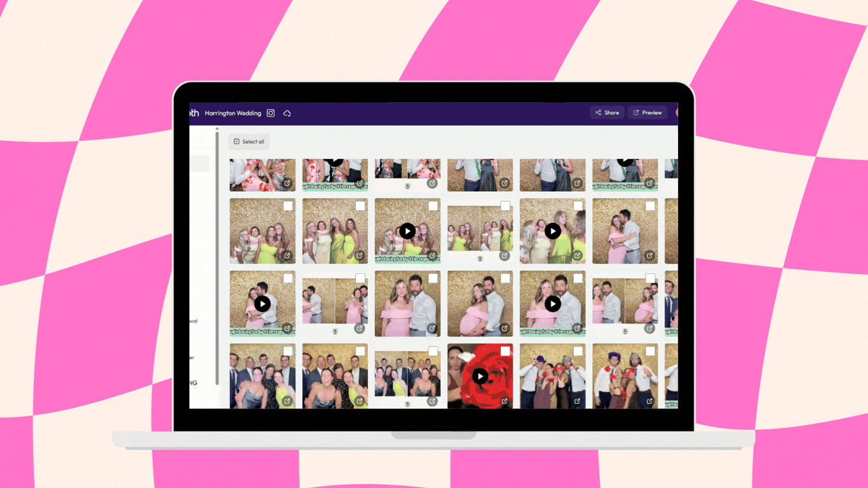Click the cloud sync icon in header
This screenshot has width=868, height=488.
click(287, 113)
